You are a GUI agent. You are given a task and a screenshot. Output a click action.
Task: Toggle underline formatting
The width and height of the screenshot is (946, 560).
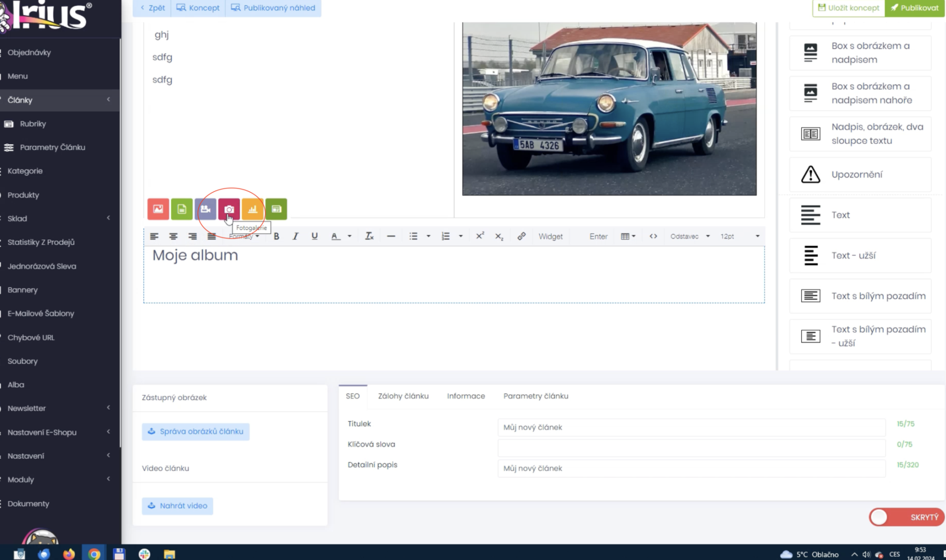click(314, 236)
